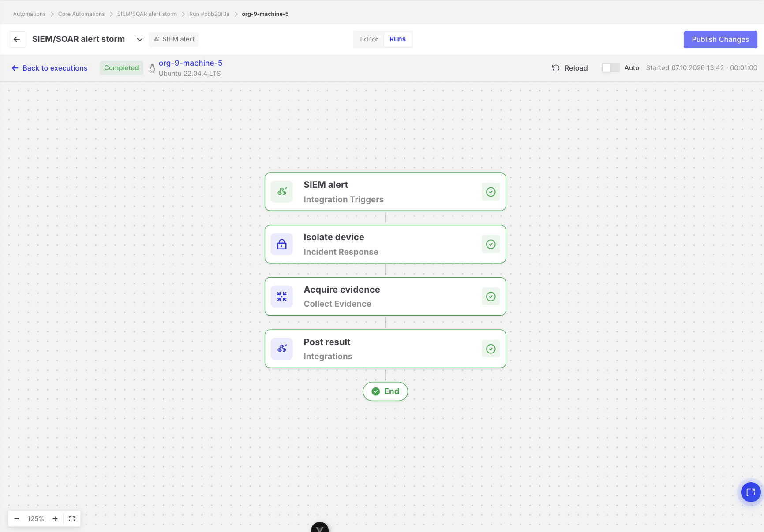Click the Completed status badge
This screenshot has height=532, width=764.
click(121, 68)
